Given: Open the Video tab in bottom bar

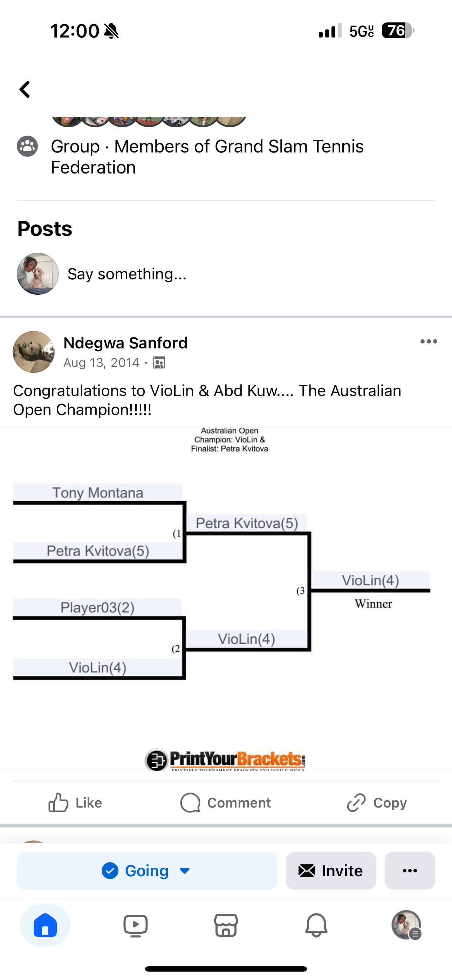Looking at the screenshot, I should click(136, 925).
